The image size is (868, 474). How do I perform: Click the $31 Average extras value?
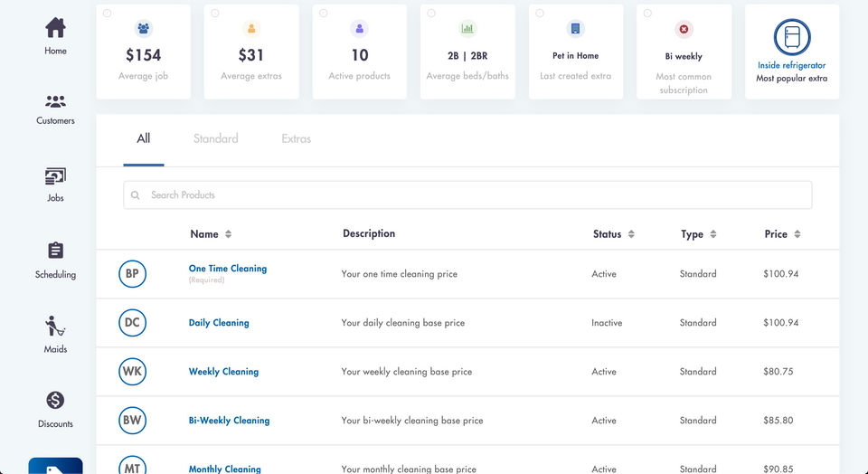[251, 55]
